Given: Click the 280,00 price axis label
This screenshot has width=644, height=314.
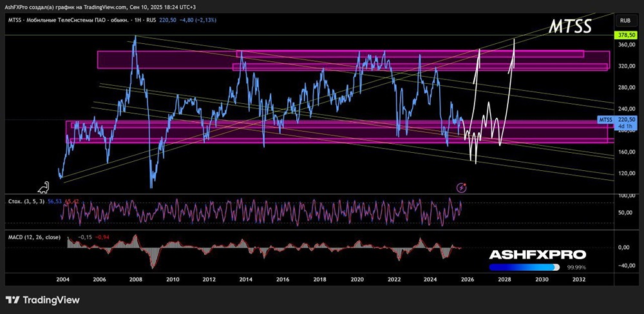Looking at the screenshot, I should (625, 88).
